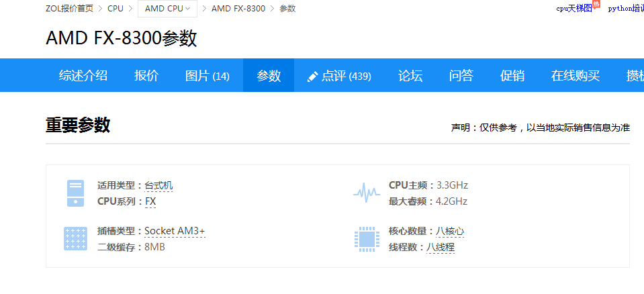Image resolution: width=644 pixels, height=294 pixels.
Task: Open the 综述介绍 tab
Action: point(83,76)
